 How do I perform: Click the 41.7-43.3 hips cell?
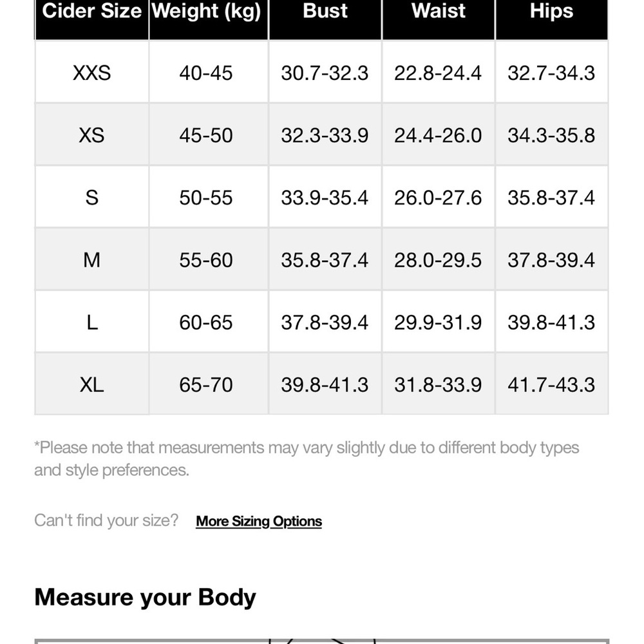coord(552,384)
